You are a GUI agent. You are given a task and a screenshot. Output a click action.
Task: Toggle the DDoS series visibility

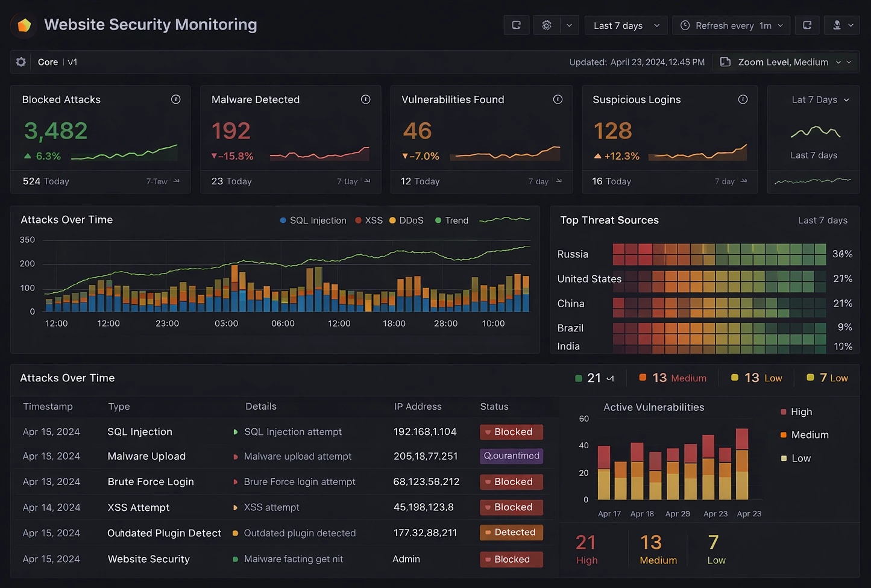(x=406, y=220)
